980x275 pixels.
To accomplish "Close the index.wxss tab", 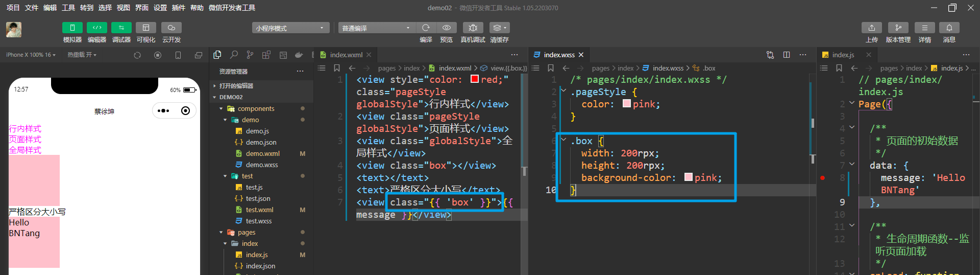I will pyautogui.click(x=581, y=55).
